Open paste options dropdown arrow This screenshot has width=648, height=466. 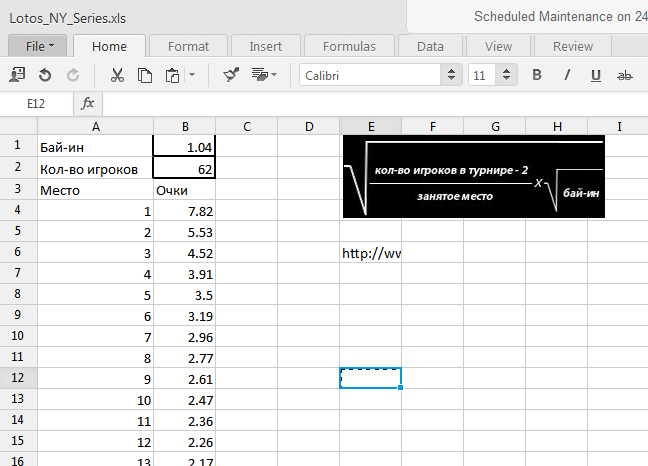[192, 75]
